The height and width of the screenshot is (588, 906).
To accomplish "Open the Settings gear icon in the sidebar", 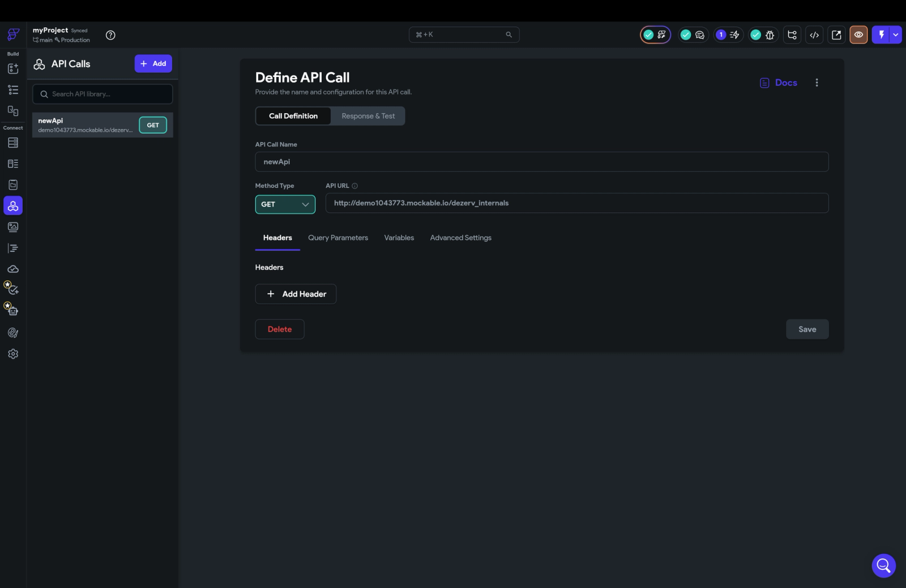I will tap(13, 354).
